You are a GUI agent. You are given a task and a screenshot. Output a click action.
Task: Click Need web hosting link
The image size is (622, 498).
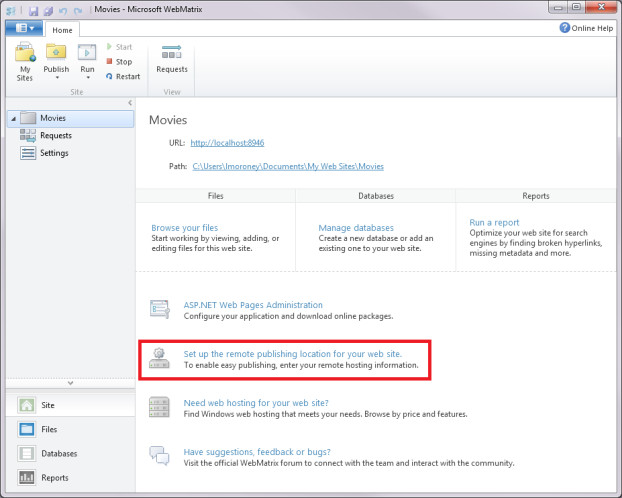pos(256,403)
